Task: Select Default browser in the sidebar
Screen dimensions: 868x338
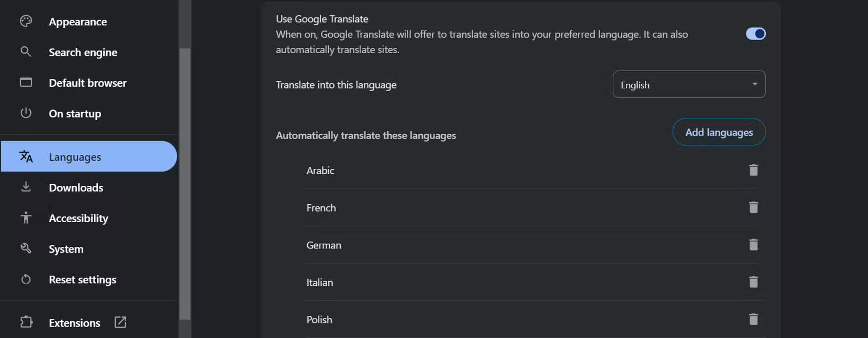Action: tap(87, 83)
